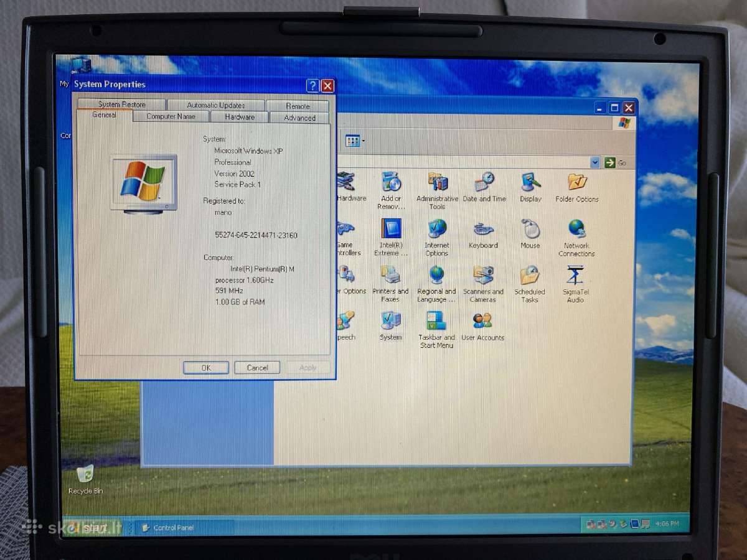Screen dimensions: 747x560
Task: Open Regional and Language options
Action: point(436,283)
